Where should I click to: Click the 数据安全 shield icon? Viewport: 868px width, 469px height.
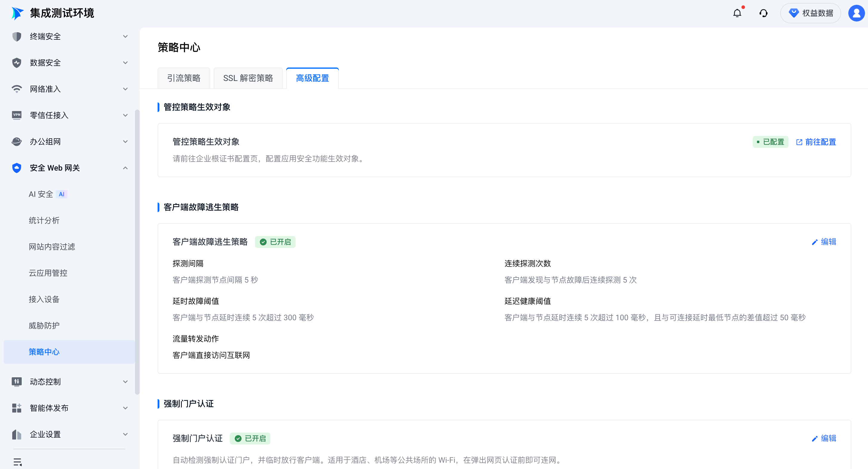click(x=16, y=63)
